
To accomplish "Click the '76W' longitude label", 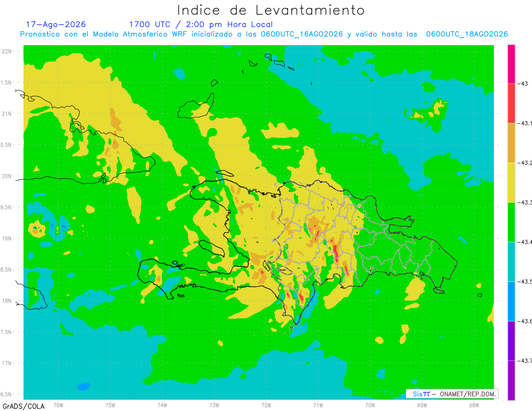I will pos(58,405).
